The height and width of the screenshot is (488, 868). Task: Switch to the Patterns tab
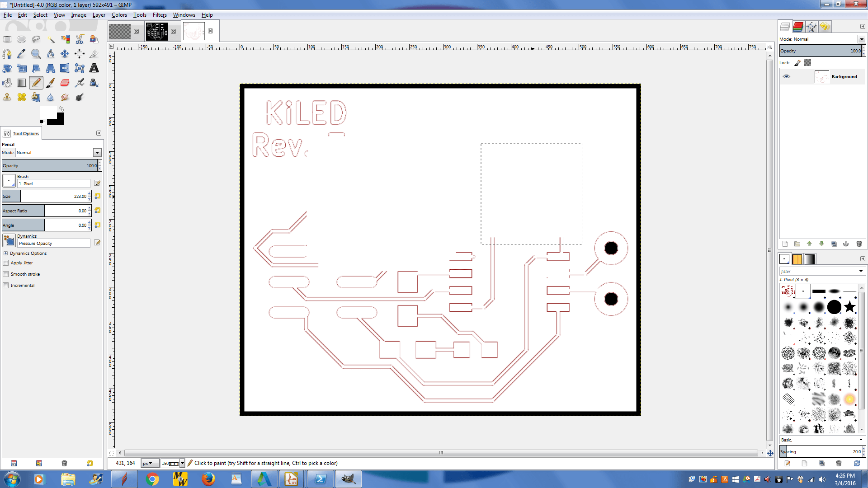pos(797,259)
